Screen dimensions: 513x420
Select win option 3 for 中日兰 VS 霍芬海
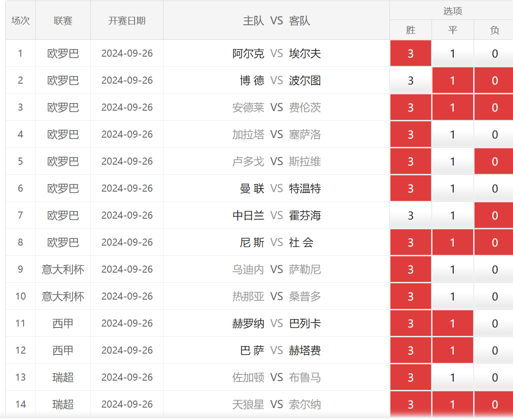(411, 215)
